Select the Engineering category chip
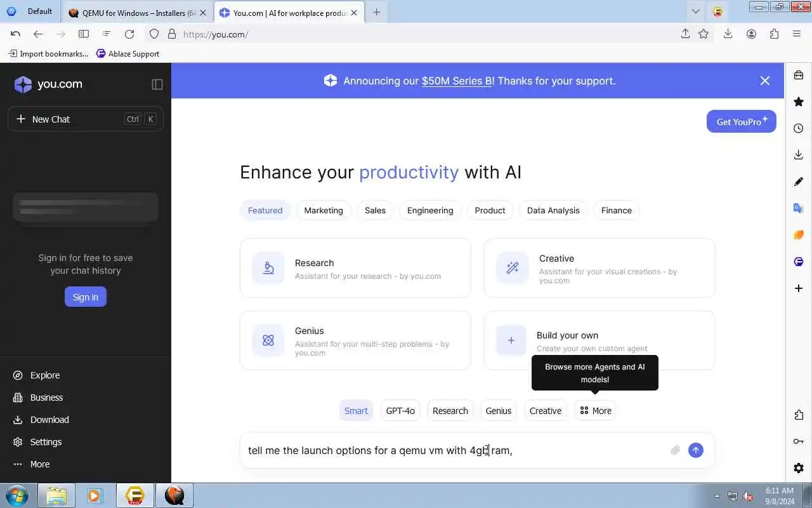This screenshot has width=812, height=508. [x=430, y=210]
